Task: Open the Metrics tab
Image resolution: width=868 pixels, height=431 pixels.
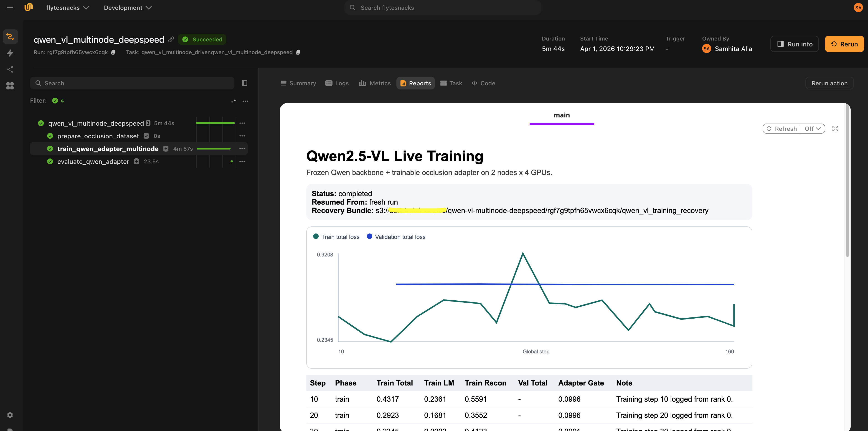Action: [374, 83]
